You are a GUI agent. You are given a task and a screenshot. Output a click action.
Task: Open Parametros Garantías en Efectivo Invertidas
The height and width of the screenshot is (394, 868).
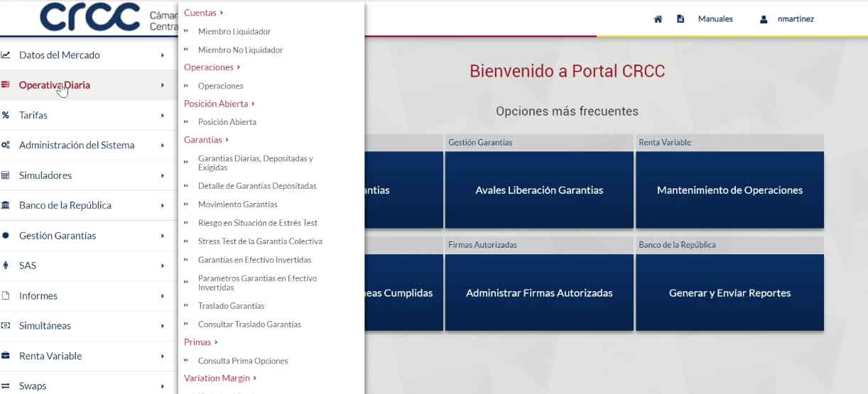coord(258,283)
